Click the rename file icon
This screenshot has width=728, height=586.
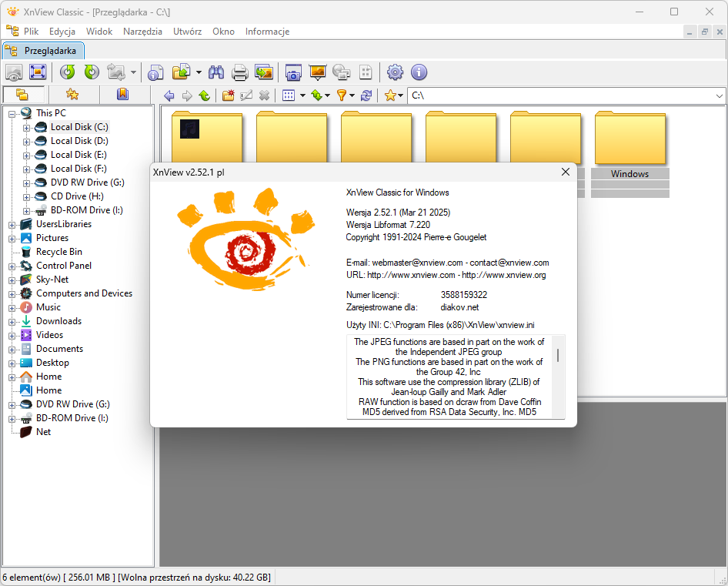tap(246, 95)
